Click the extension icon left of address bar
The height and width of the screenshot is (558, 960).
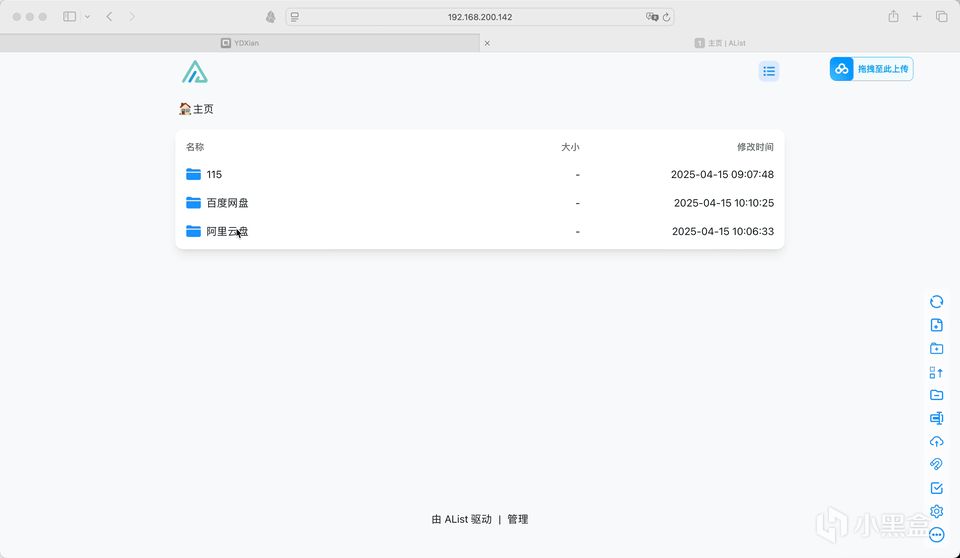tap(271, 17)
